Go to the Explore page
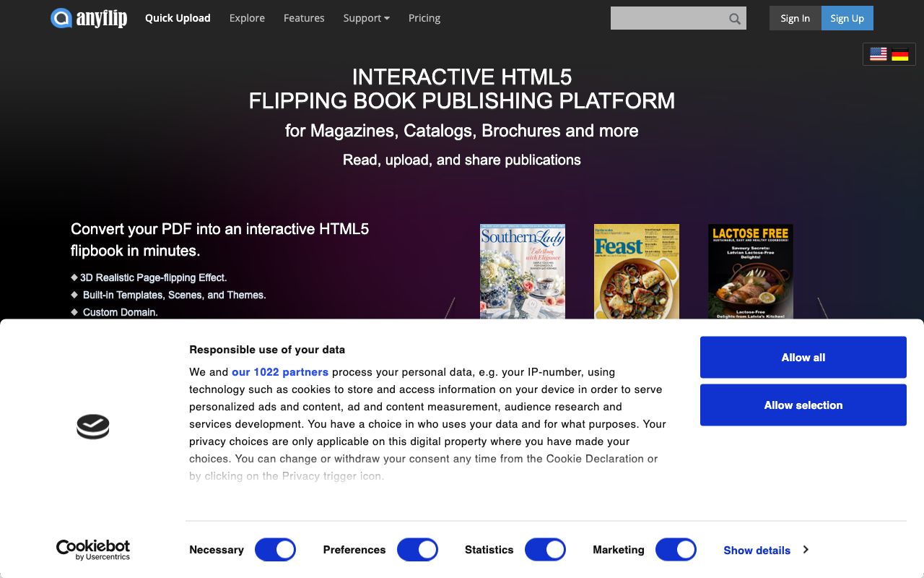The width and height of the screenshot is (924, 578). point(247,18)
